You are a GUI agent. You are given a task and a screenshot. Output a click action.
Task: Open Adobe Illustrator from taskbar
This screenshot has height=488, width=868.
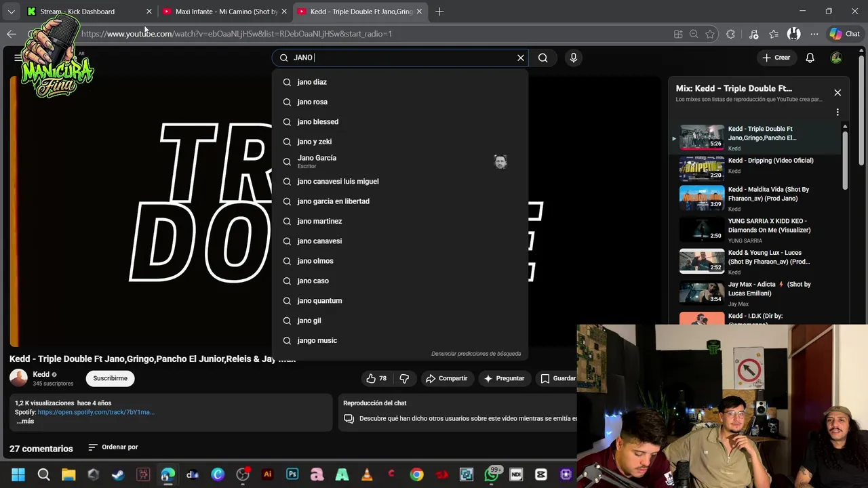click(x=267, y=474)
